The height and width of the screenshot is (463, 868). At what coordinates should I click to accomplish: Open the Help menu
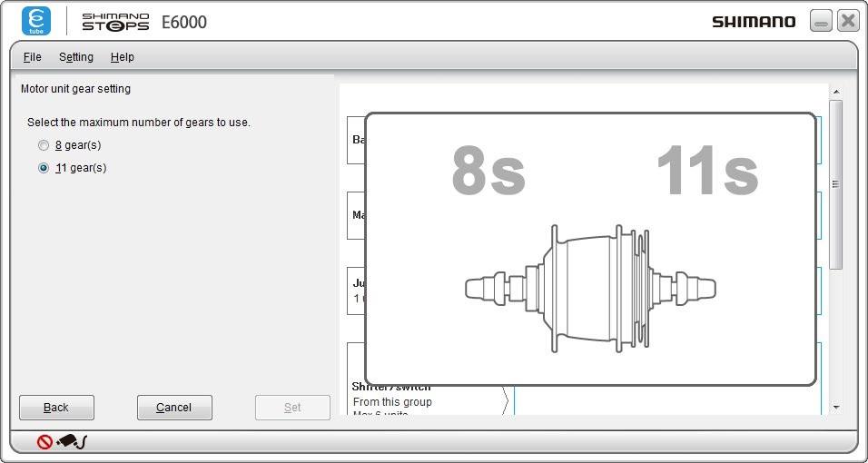click(122, 57)
